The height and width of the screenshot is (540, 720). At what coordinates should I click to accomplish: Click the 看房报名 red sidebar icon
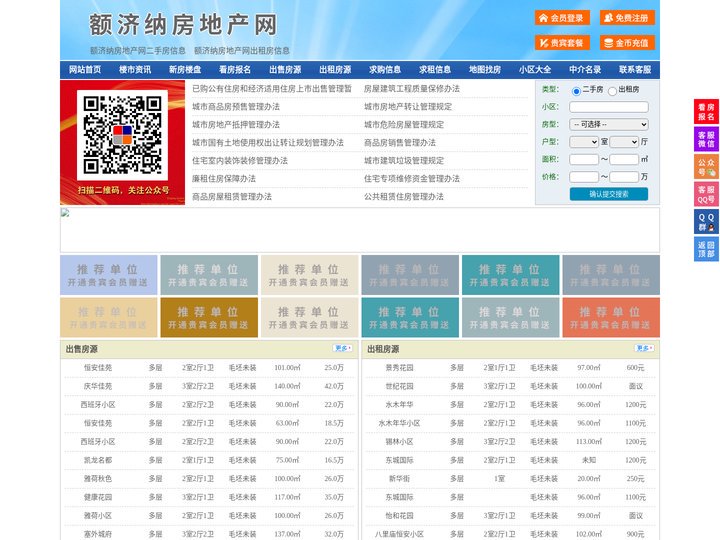pyautogui.click(x=706, y=112)
